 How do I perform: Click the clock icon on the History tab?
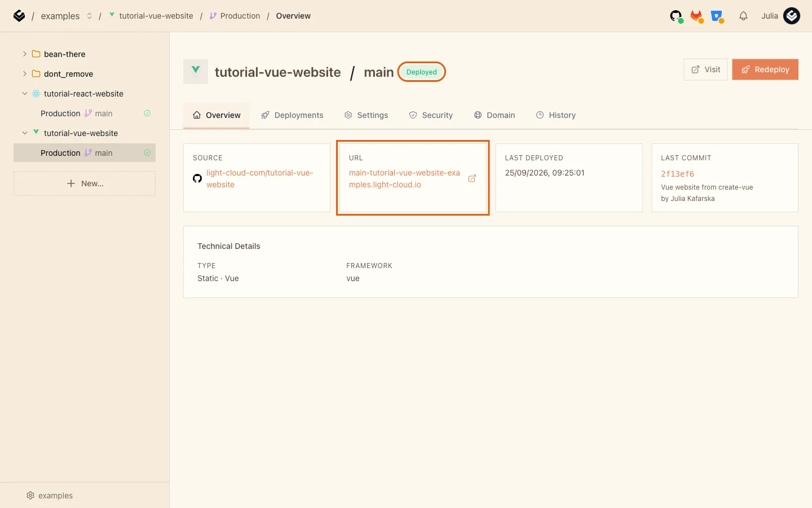click(540, 115)
